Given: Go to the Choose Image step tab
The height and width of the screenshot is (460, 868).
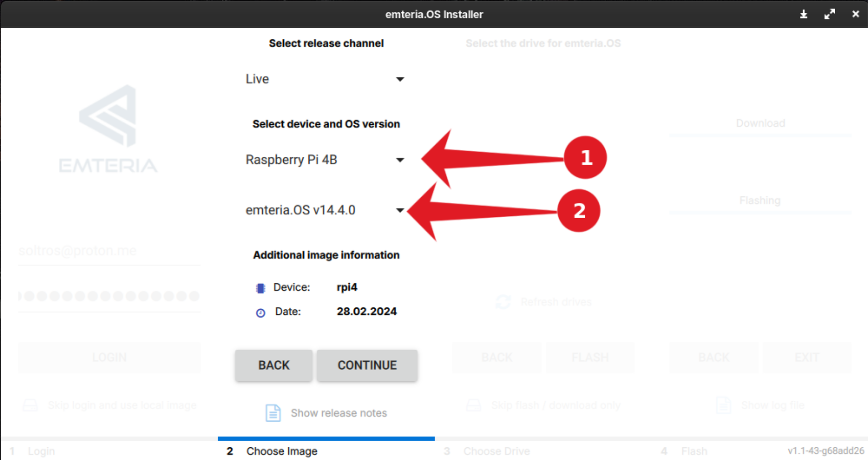Looking at the screenshot, I should pyautogui.click(x=282, y=451).
